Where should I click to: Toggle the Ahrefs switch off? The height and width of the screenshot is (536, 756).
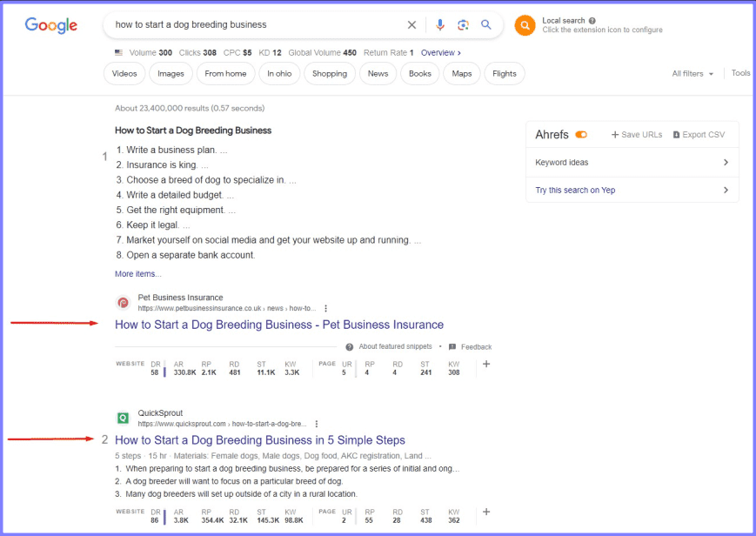click(x=581, y=135)
